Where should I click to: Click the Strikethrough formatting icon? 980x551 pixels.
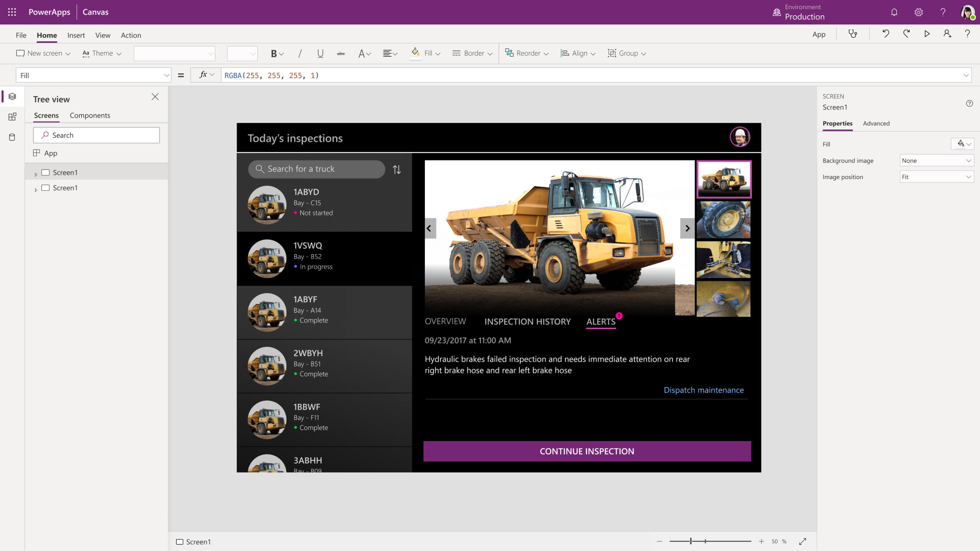coord(341,53)
